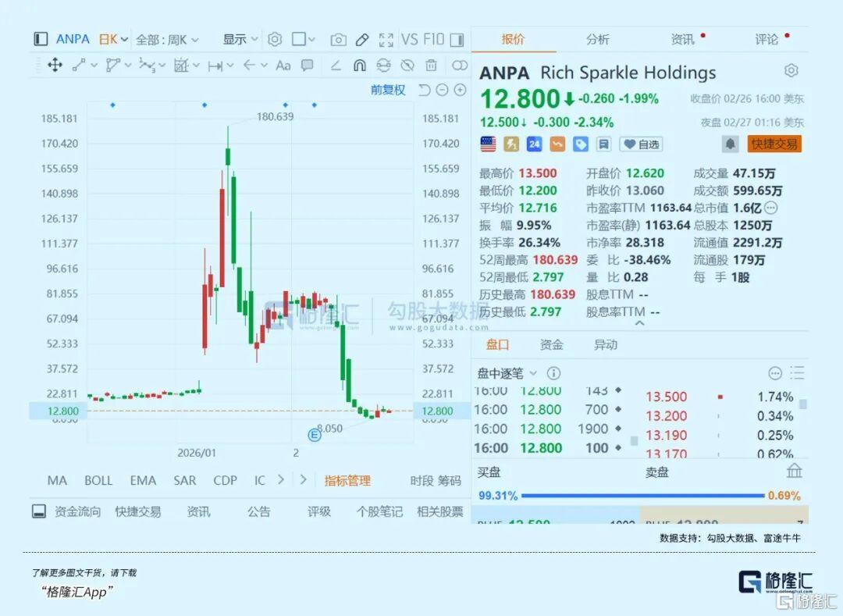
Task: Toggle 自选 to add stock to watchlist
Action: (640, 144)
